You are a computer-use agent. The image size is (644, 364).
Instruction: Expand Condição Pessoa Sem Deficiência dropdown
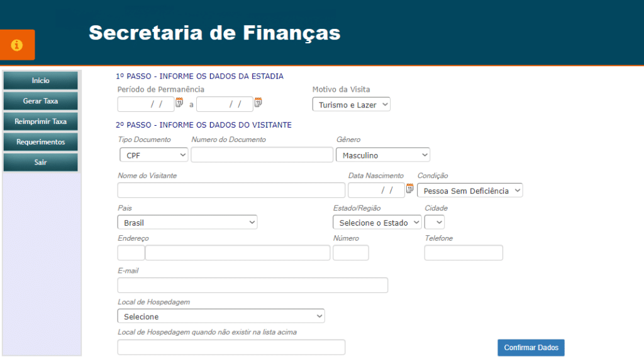coord(470,190)
